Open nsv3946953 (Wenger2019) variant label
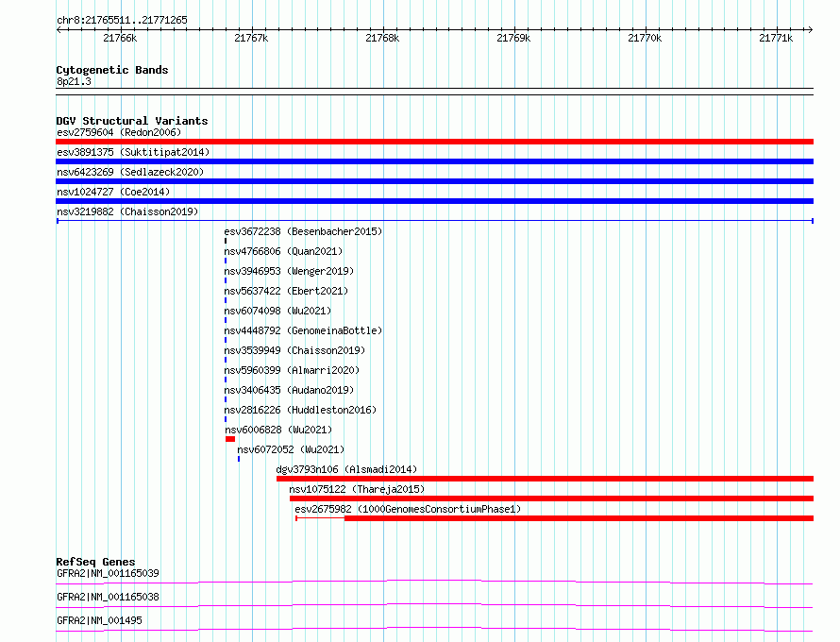Viewport: 840px width, 642px height. tap(289, 271)
